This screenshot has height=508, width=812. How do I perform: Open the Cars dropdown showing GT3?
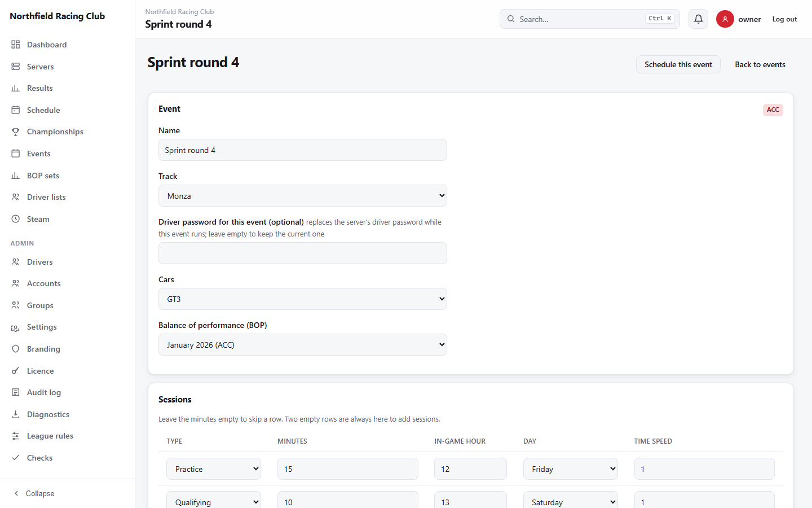tap(303, 299)
